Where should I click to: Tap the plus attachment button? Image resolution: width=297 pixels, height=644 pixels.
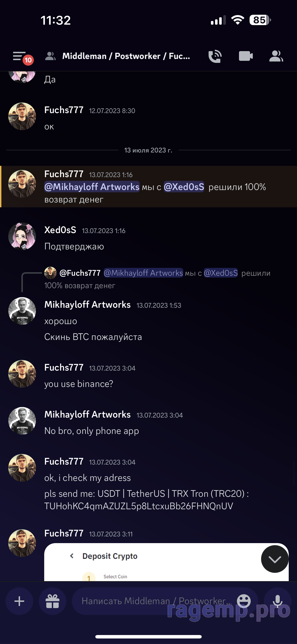pos(19,601)
